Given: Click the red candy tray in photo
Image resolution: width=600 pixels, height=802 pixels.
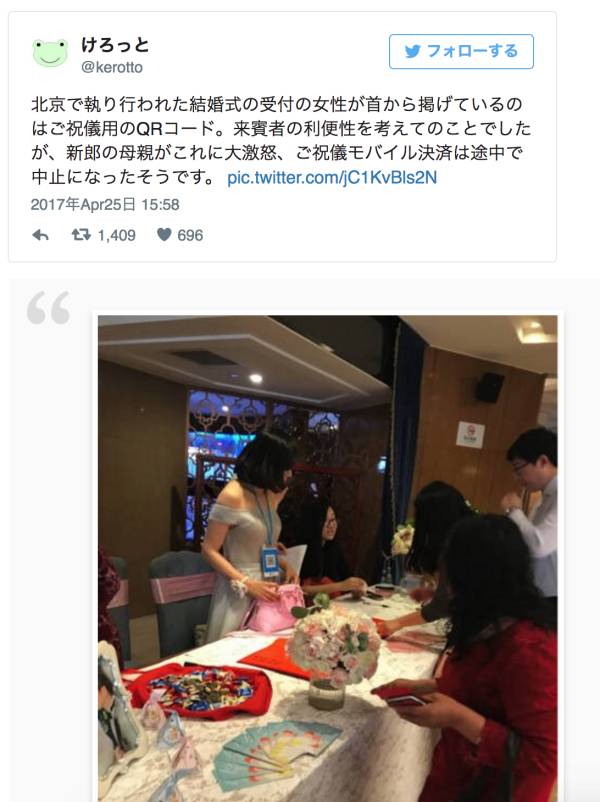Looking at the screenshot, I should pos(200,691).
